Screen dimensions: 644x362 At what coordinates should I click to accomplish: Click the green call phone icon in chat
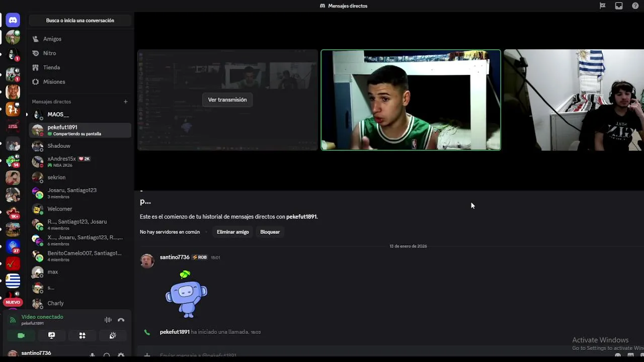click(147, 332)
